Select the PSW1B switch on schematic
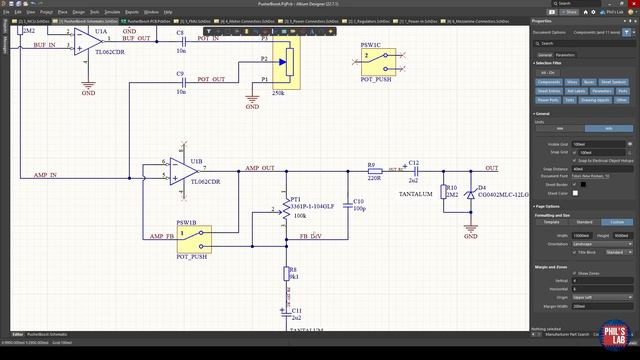Image resolution: width=640 pixels, height=360 pixels. (194, 240)
